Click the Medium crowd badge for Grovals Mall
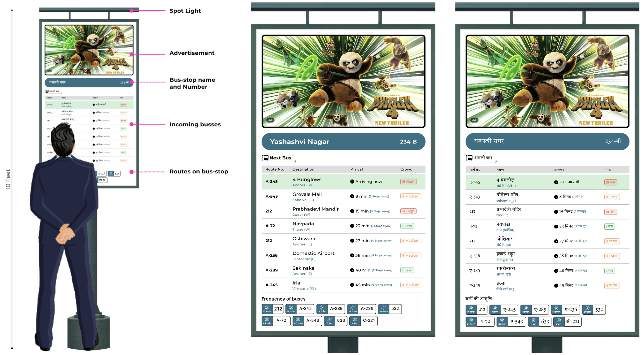This screenshot has height=355, width=644. [411, 196]
